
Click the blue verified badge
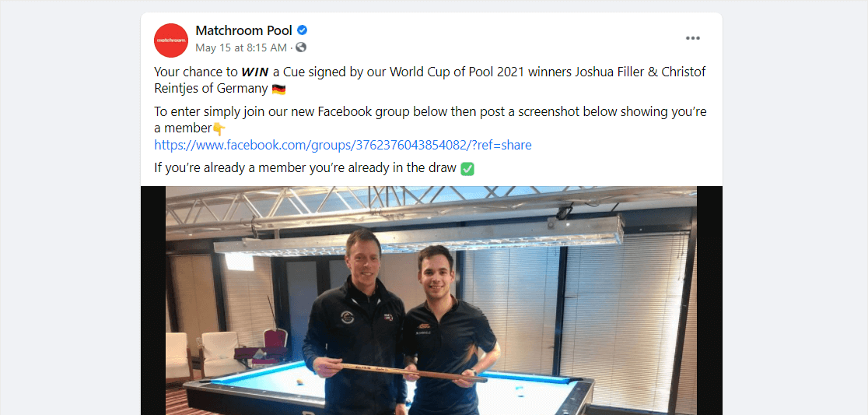303,30
